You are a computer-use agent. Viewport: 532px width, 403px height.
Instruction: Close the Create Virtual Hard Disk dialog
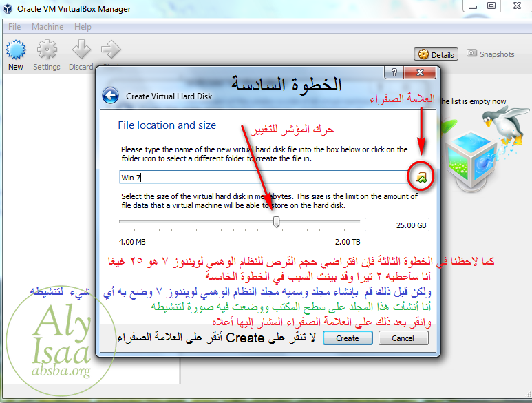coord(421,72)
